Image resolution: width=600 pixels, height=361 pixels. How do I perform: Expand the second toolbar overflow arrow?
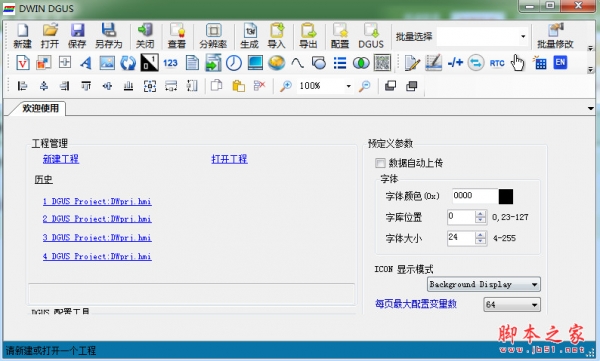click(x=590, y=70)
